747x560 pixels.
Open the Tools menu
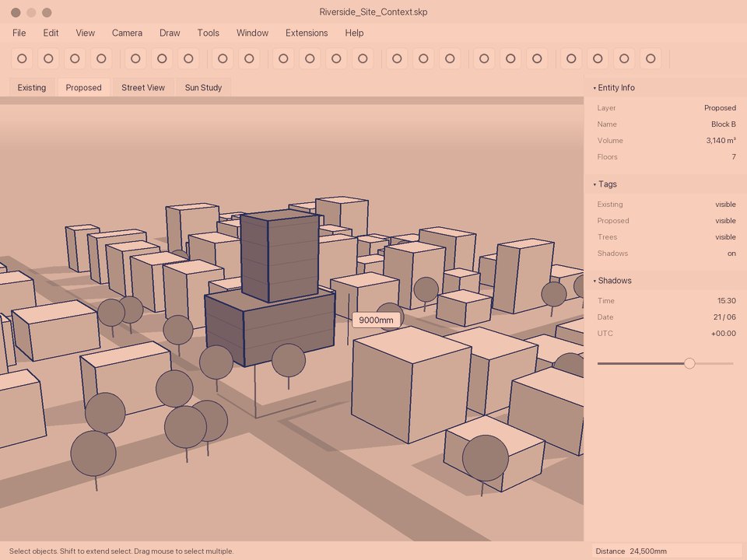coord(209,33)
